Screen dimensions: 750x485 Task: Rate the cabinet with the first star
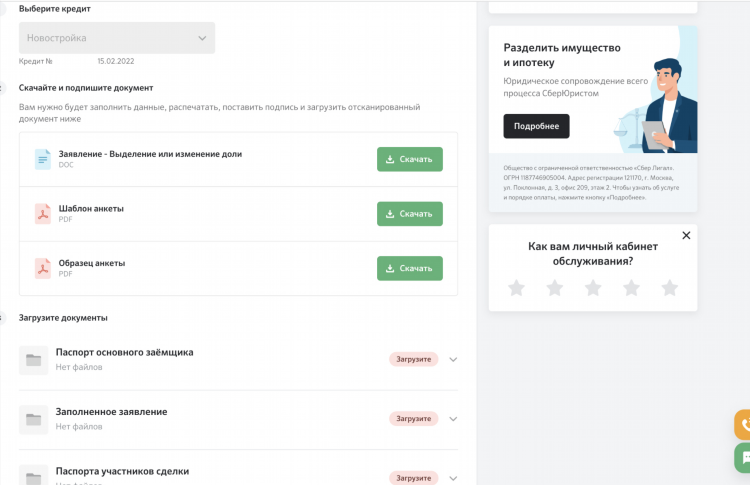[517, 288]
